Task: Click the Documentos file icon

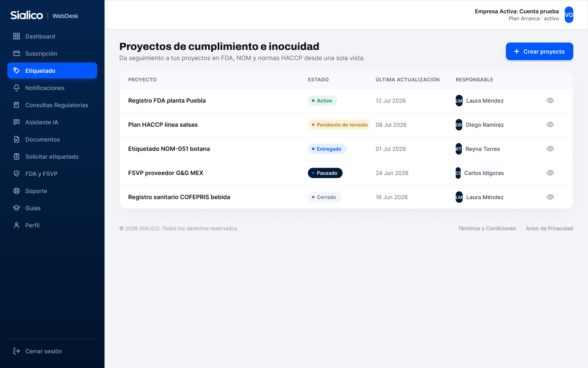Action: 16,139
